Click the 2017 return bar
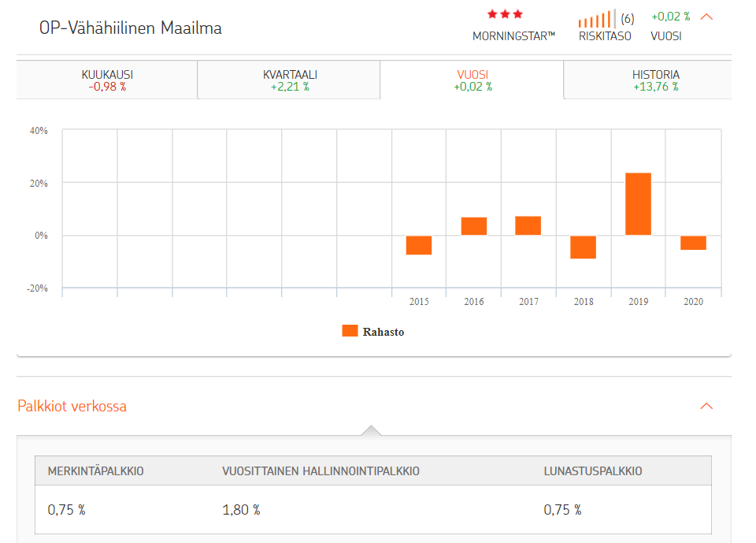 [x=528, y=225]
